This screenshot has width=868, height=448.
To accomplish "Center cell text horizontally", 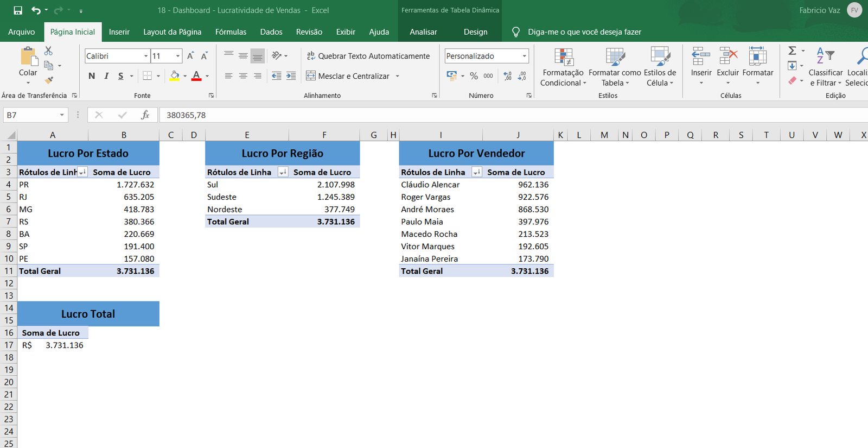I will [x=243, y=76].
